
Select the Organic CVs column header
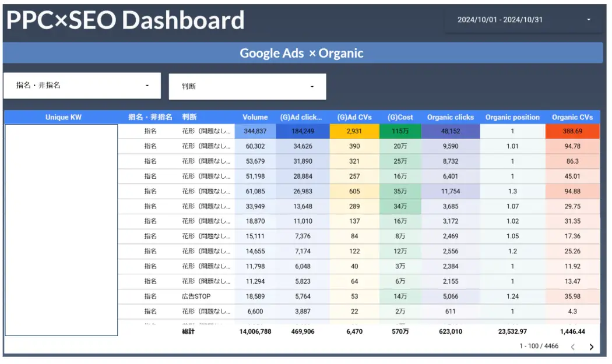pos(572,117)
